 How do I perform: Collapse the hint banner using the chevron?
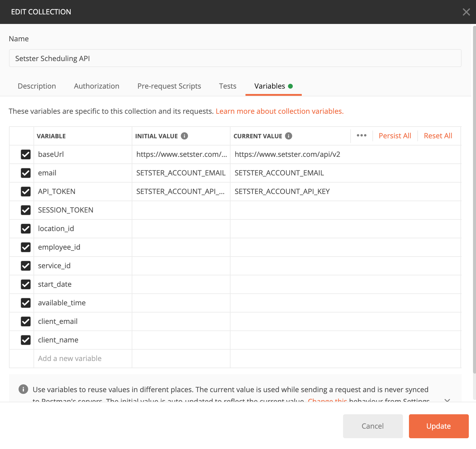pos(447,400)
